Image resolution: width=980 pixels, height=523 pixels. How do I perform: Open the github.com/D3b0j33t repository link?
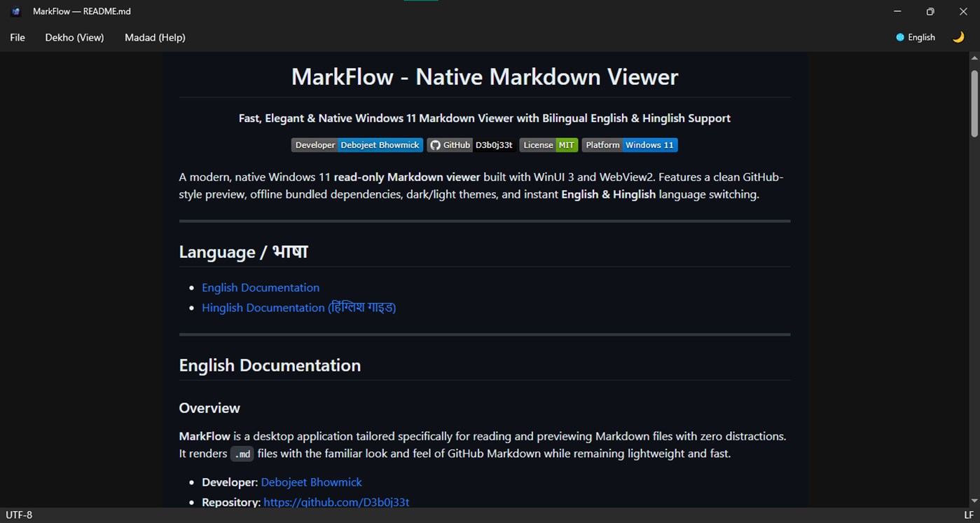(336, 502)
